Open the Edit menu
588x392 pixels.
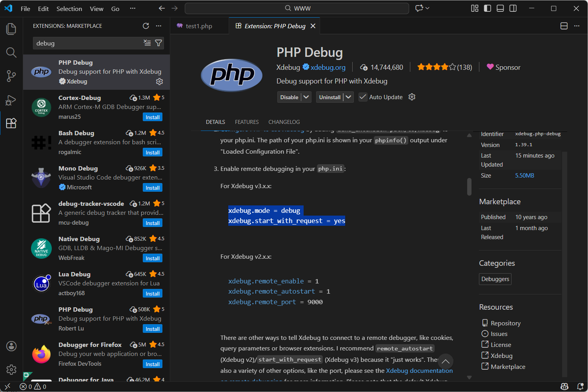[x=43, y=9]
